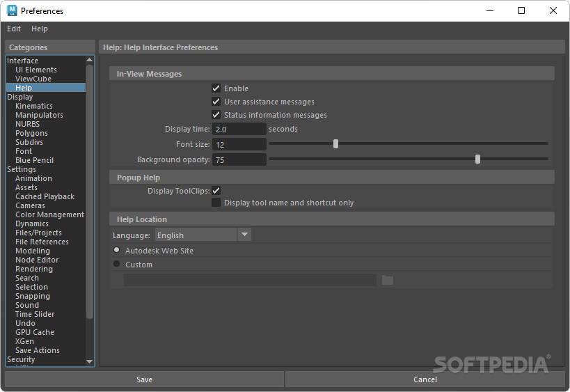
Task: Select Selection category
Action: click(31, 287)
